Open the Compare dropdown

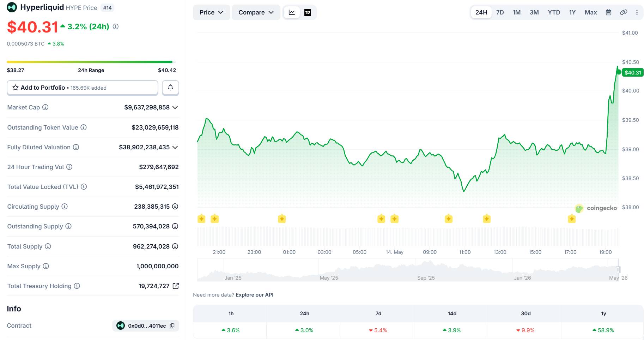[256, 12]
